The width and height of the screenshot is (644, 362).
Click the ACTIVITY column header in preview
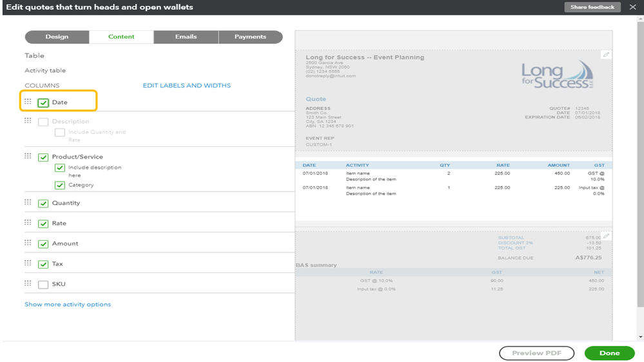tap(357, 165)
